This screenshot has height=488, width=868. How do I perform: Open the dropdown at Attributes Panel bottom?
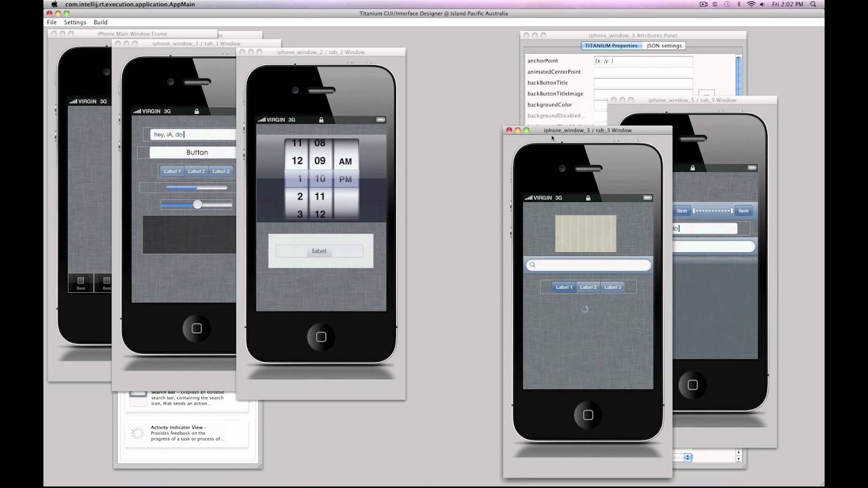[x=682, y=457]
